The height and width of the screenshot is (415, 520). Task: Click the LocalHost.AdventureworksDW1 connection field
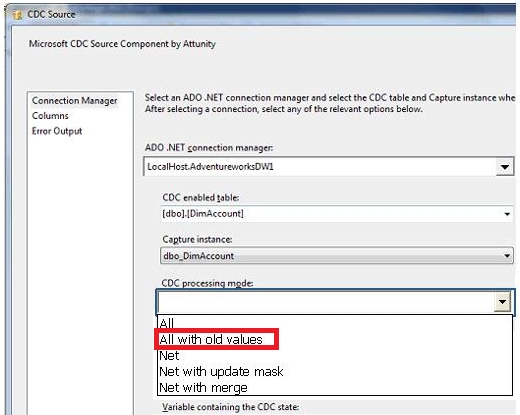tap(320, 167)
